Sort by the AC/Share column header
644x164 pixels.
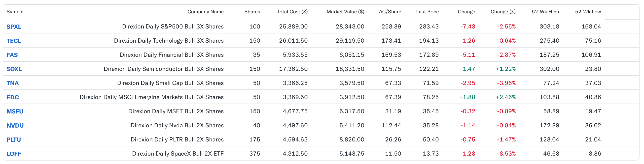(x=390, y=12)
